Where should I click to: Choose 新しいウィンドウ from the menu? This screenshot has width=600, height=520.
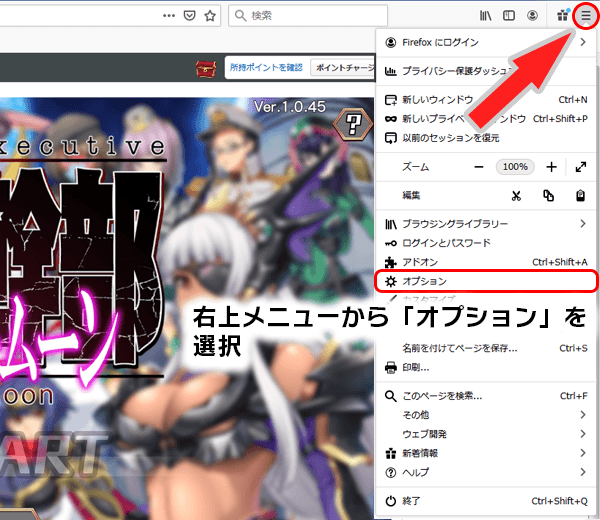(486, 99)
